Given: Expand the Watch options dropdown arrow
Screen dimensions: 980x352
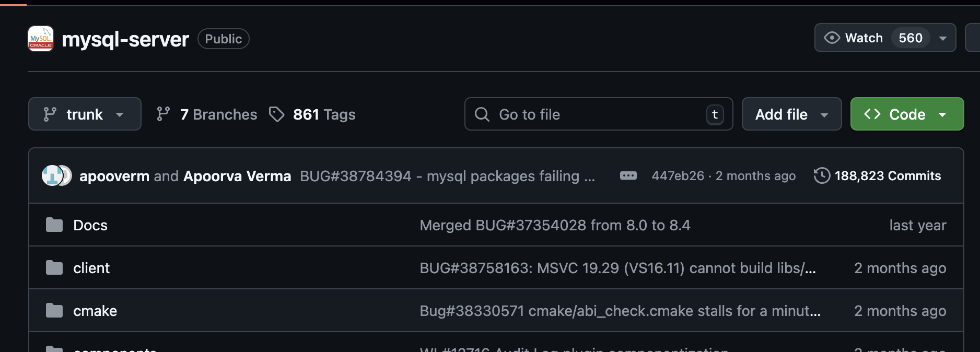Looking at the screenshot, I should pyautogui.click(x=943, y=38).
